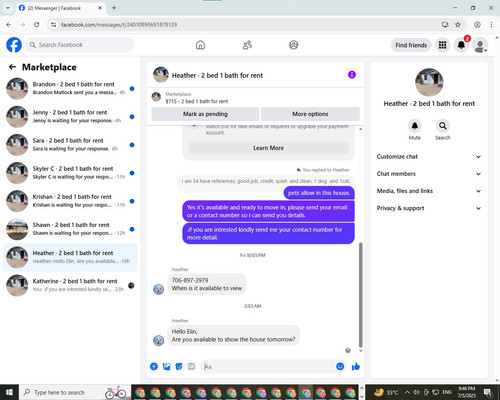
Task: Click Heather's large profile thumbnail
Action: 429,82
